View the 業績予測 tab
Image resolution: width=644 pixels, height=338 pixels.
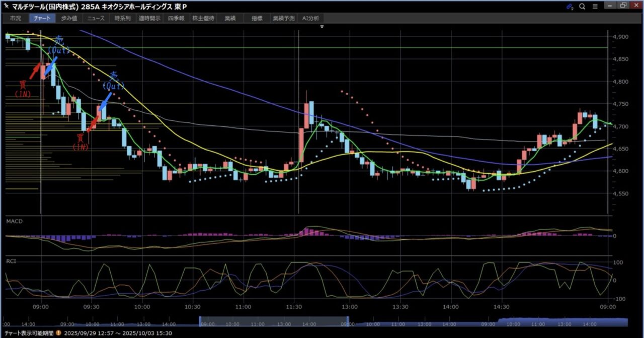tap(284, 18)
